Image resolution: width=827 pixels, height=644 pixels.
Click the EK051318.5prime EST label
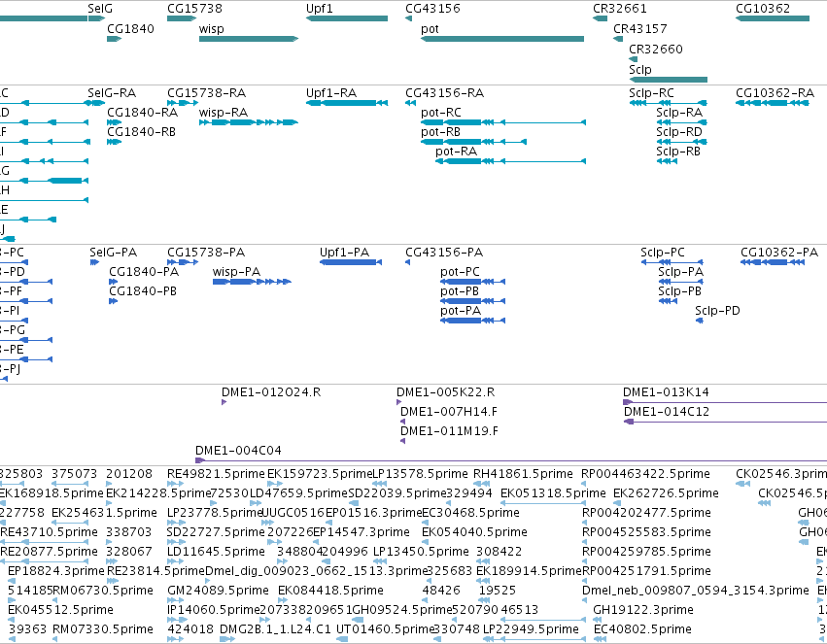553,493
